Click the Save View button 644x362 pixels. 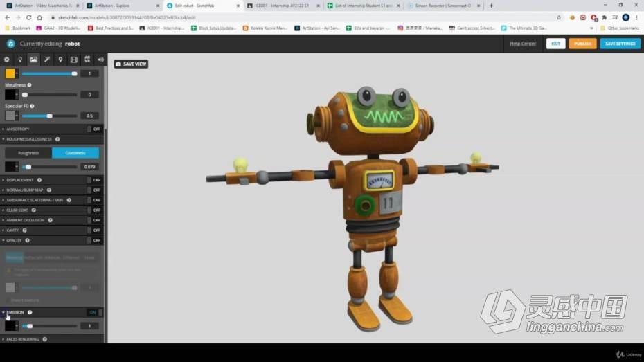[131, 64]
